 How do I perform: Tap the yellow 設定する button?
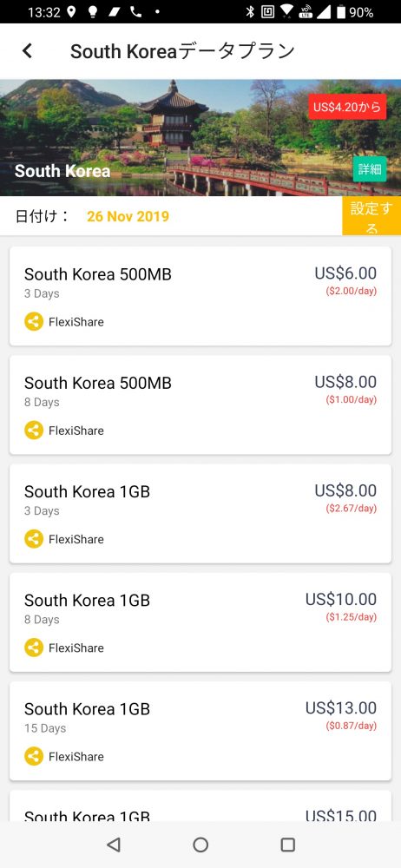coord(371,216)
